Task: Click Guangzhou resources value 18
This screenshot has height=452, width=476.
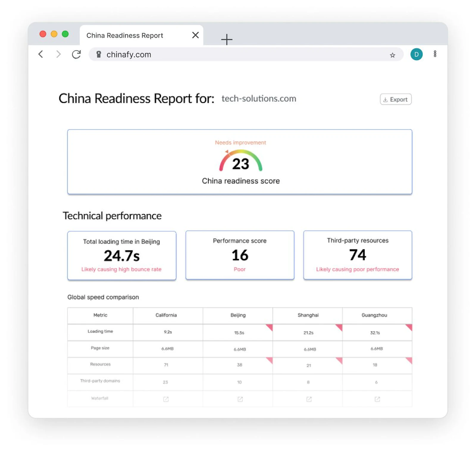Action: (375, 365)
